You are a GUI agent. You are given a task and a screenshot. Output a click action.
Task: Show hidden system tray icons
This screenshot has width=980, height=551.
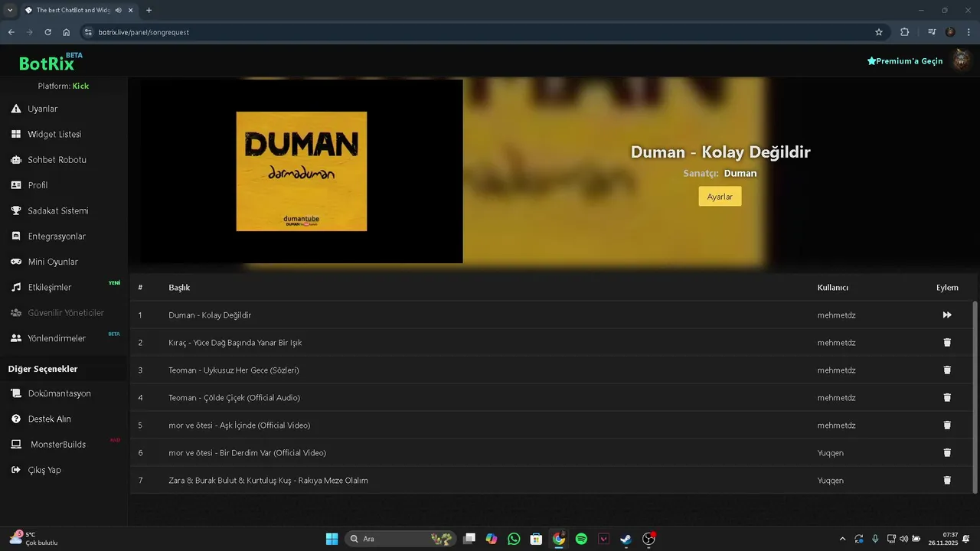click(843, 539)
